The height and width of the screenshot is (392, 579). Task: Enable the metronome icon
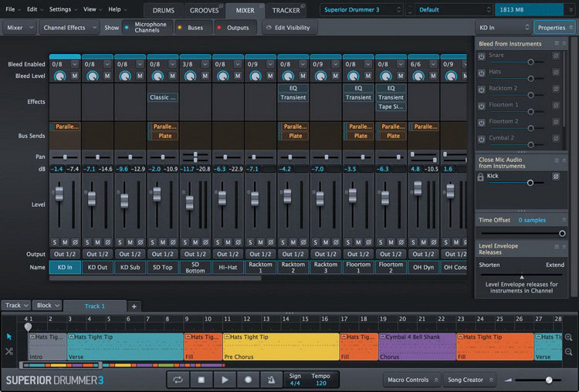tap(271, 380)
